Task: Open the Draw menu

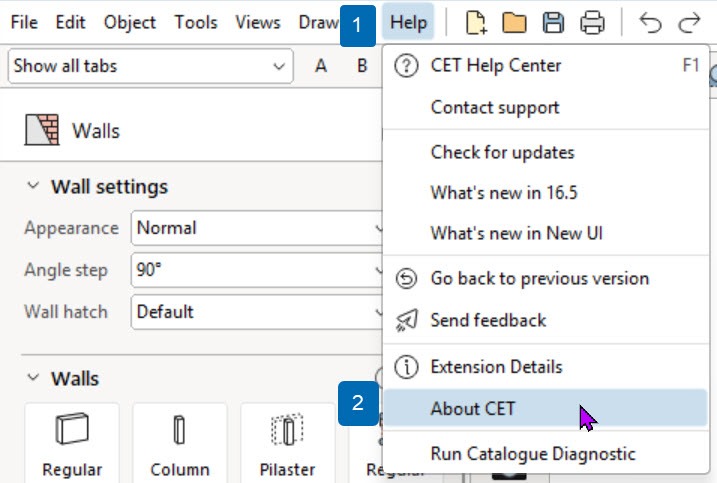Action: click(x=318, y=22)
